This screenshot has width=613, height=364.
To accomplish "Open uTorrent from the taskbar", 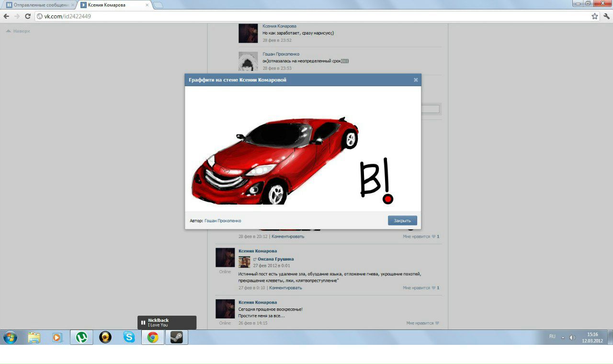I will [x=81, y=337].
